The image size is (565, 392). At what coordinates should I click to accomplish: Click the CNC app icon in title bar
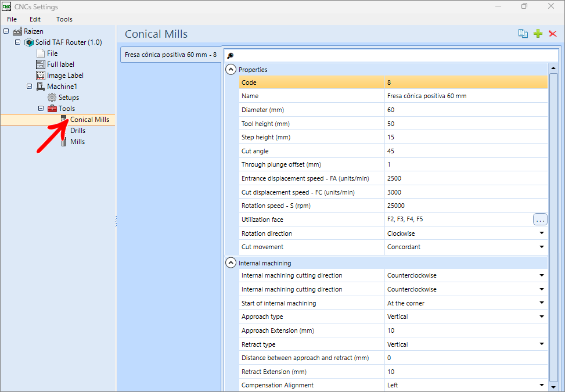6,6
